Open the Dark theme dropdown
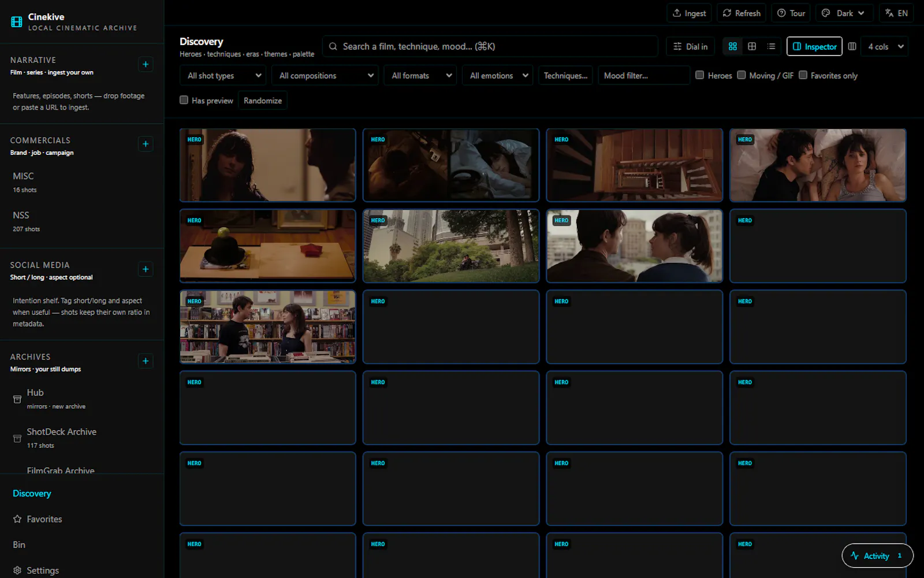The height and width of the screenshot is (578, 924). (844, 13)
